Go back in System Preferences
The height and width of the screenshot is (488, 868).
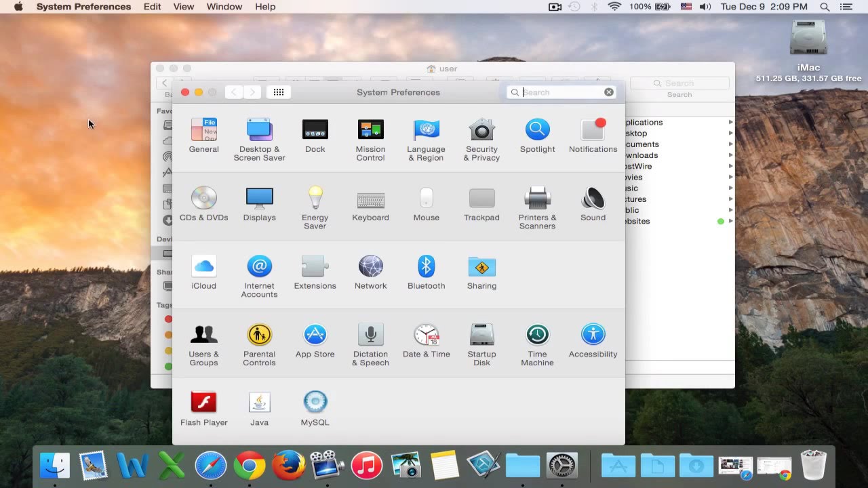pyautogui.click(x=234, y=92)
